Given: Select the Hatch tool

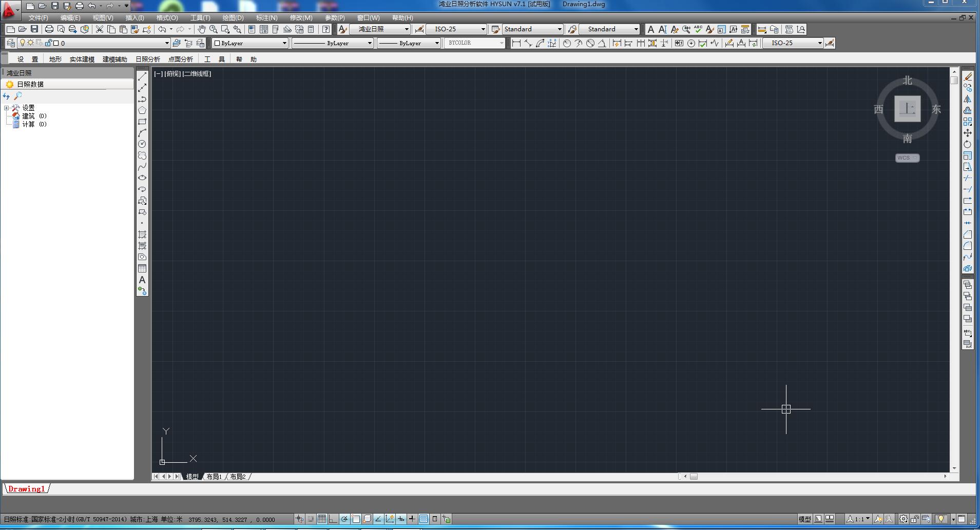Looking at the screenshot, I should point(142,234).
